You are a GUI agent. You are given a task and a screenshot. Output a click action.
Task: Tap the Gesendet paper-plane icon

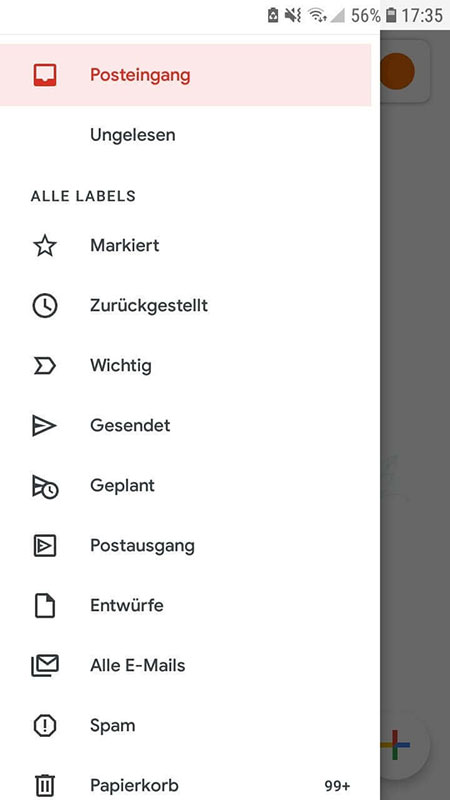44,426
